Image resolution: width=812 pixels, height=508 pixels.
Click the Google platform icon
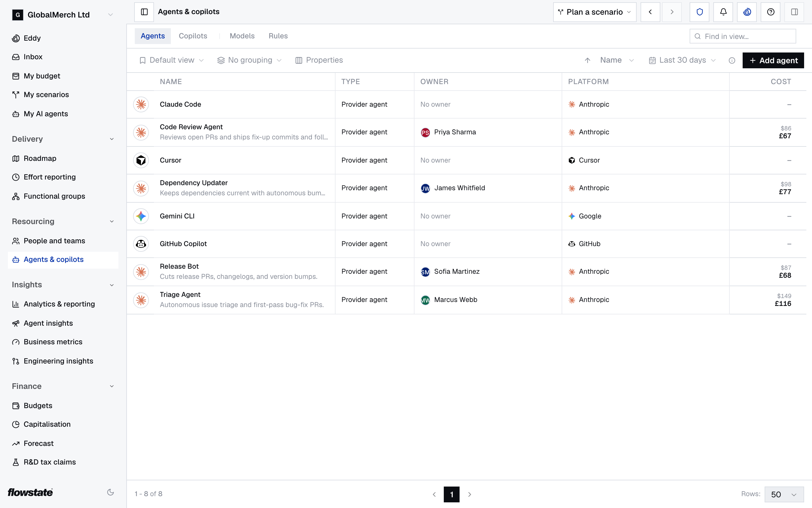point(572,216)
